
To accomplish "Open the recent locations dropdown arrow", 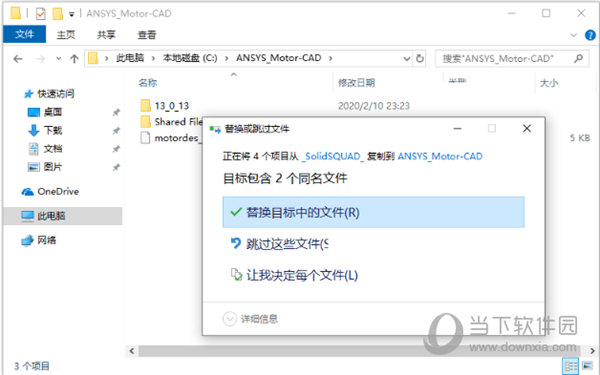I will (x=59, y=59).
